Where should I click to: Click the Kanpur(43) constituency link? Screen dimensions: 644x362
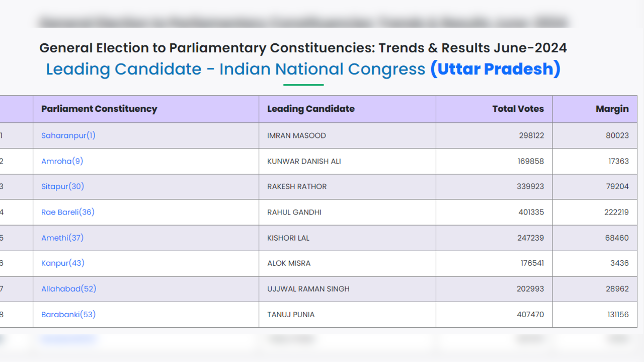63,263
